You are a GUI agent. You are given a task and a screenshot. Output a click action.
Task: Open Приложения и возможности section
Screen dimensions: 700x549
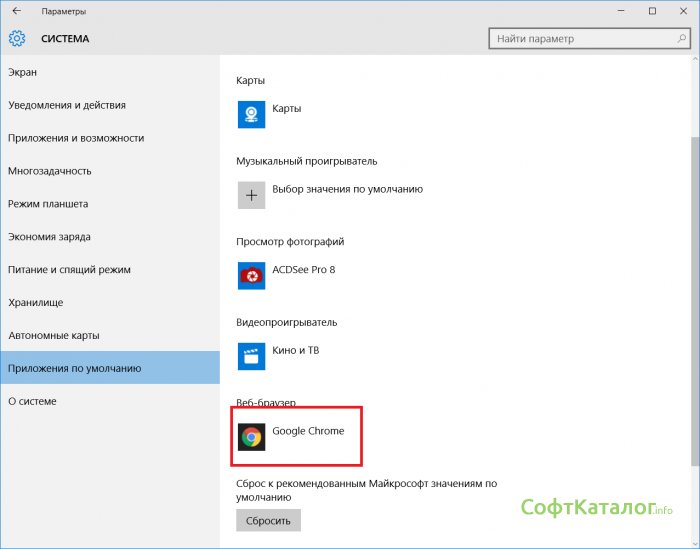[76, 138]
